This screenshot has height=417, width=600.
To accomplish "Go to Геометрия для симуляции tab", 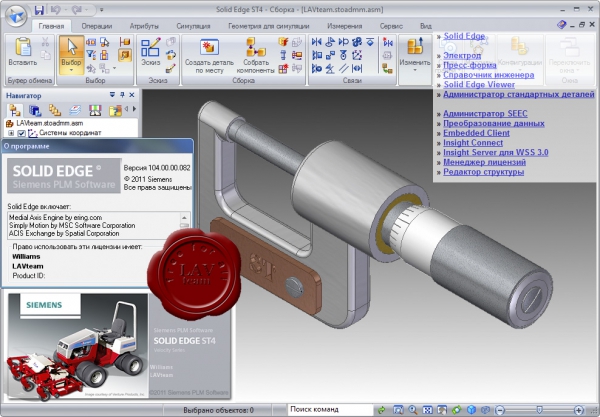I will point(269,26).
